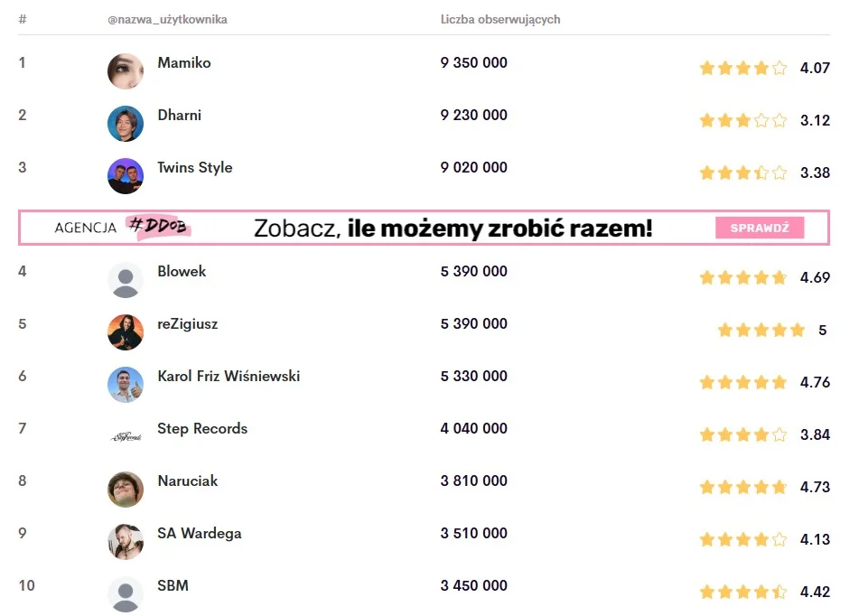Click SBM's placeholder avatar icon
This screenshot has width=868, height=616.
126,594
